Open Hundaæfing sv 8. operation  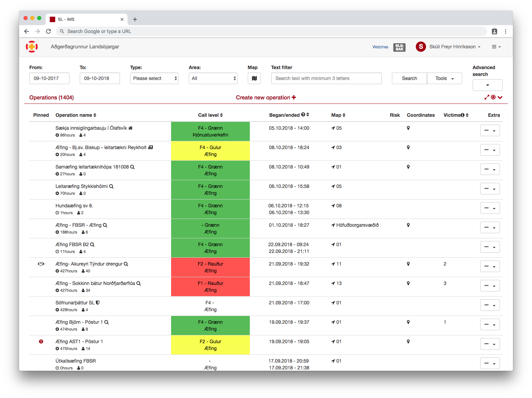click(x=74, y=206)
